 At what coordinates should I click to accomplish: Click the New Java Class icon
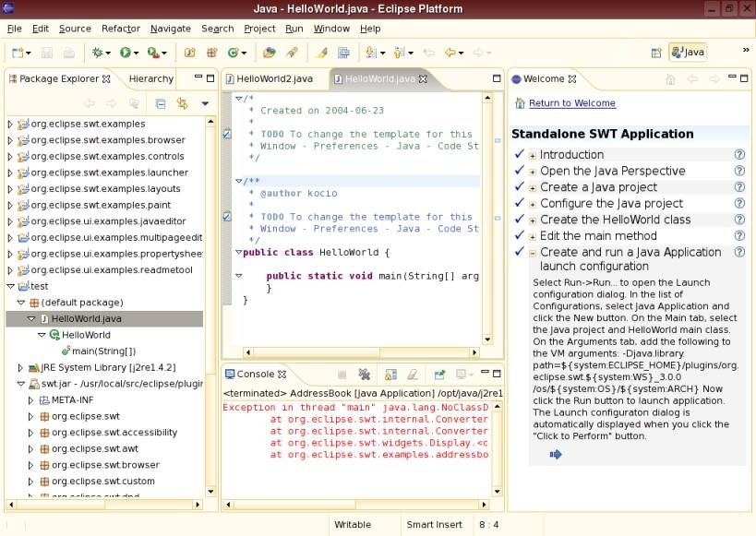click(x=234, y=53)
